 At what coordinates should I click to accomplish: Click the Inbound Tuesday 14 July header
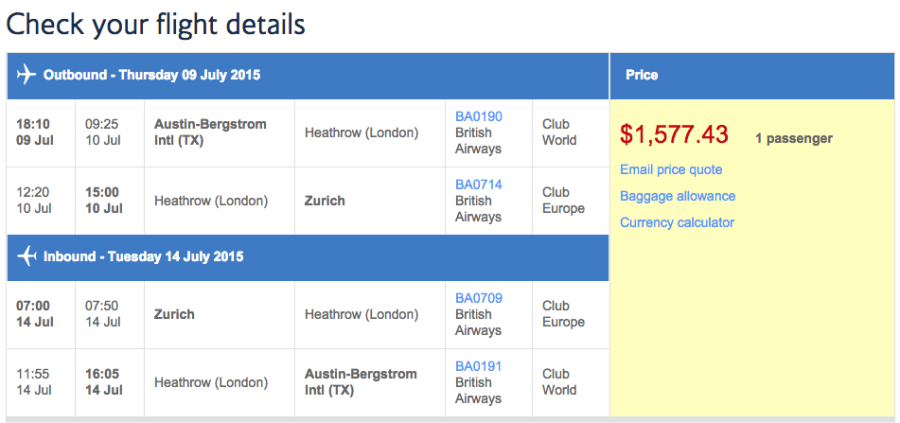tap(143, 257)
